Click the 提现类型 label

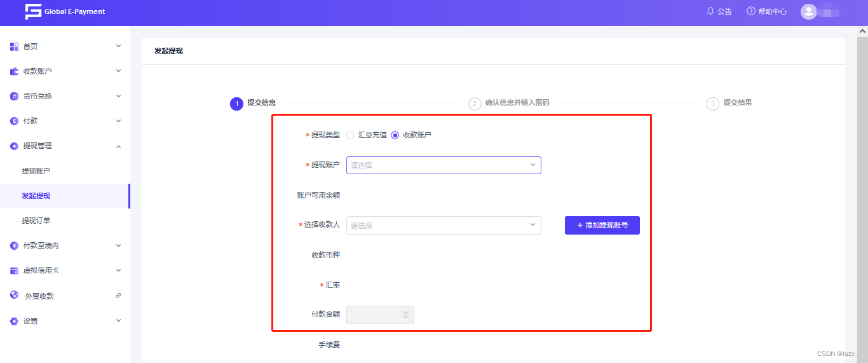(x=325, y=135)
